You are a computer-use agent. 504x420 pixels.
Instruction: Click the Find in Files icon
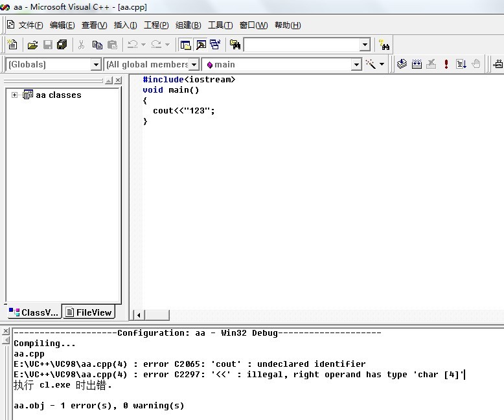[x=235, y=45]
